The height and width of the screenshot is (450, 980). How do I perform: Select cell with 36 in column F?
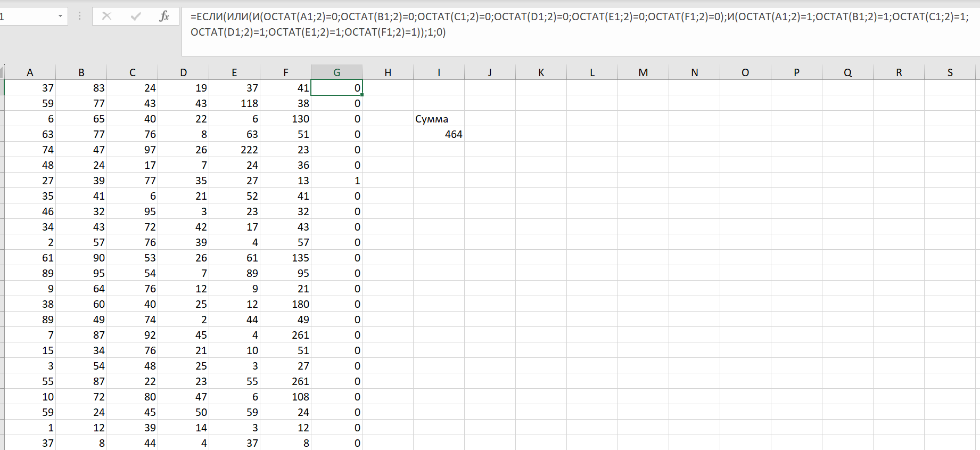(285, 165)
